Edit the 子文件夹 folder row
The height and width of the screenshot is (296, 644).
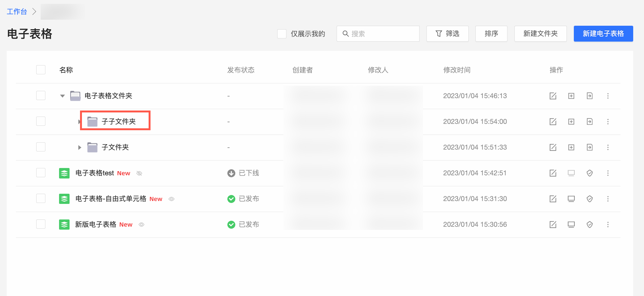click(553, 147)
